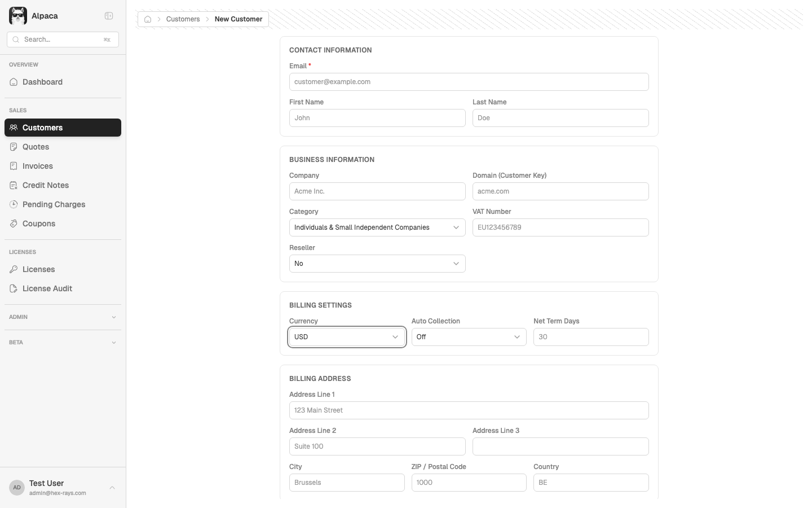The image size is (812, 508).
Task: Click the VAT Number field
Action: coord(561,227)
